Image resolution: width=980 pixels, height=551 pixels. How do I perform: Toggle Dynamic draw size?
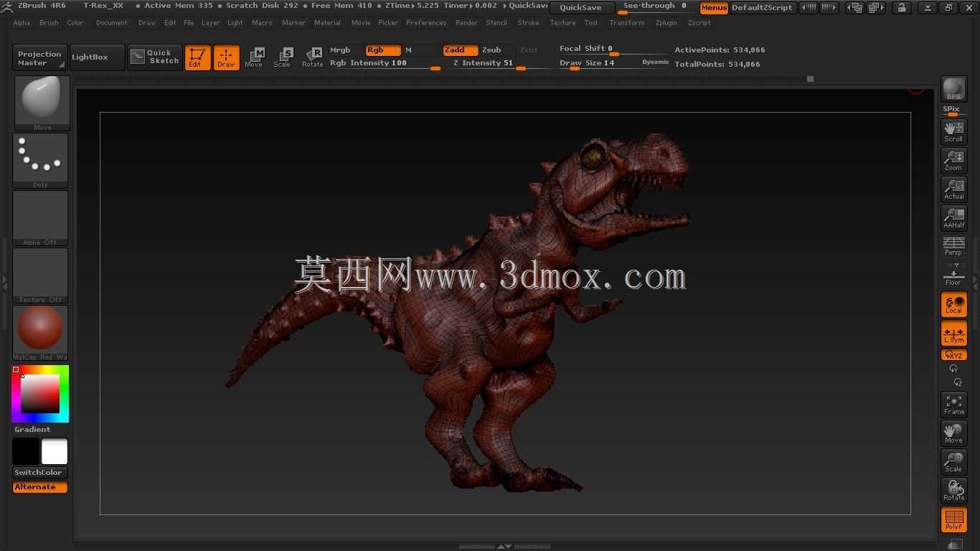655,62
